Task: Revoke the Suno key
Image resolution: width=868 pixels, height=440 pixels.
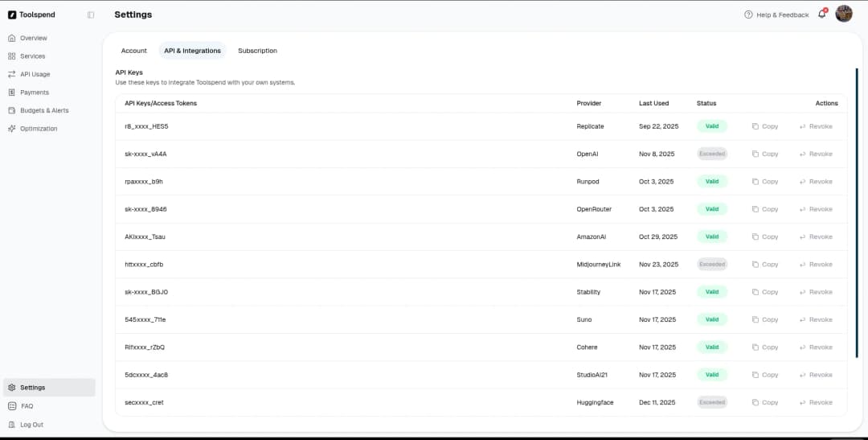Action: [816, 320]
